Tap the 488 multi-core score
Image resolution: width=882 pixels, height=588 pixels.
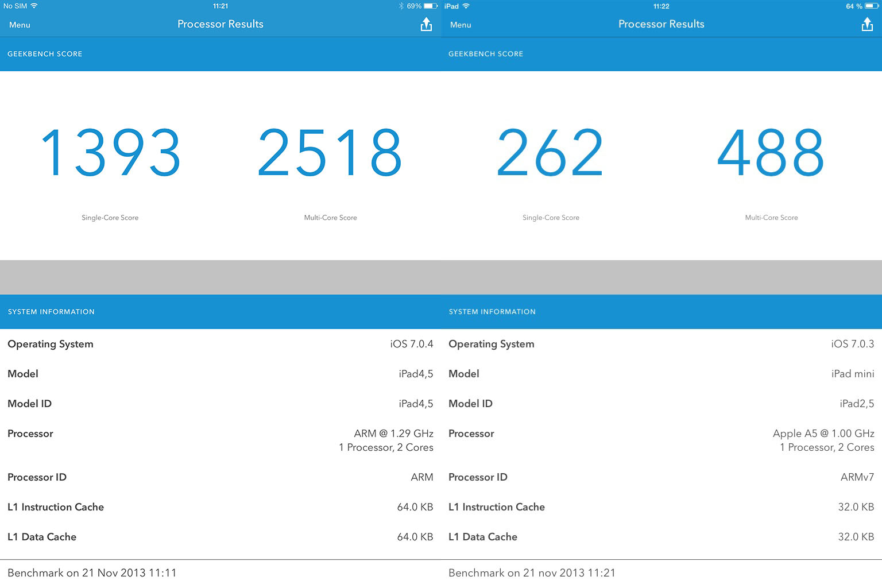coord(771,153)
